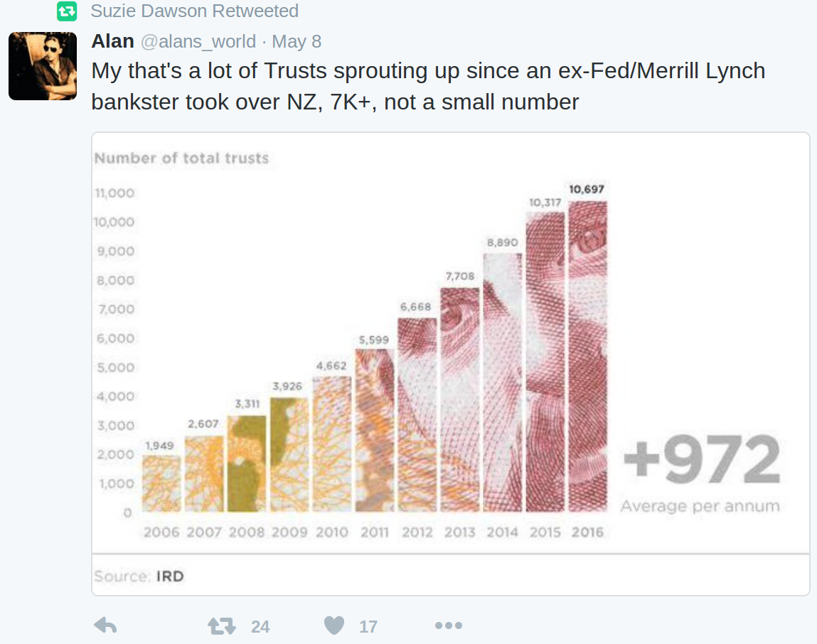
Task: Open tweet permalink via May 8 date
Action: tap(297, 42)
